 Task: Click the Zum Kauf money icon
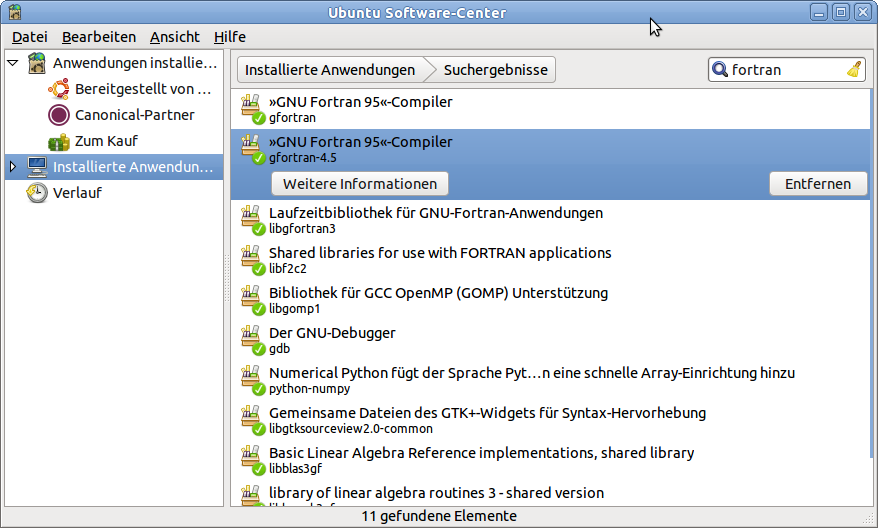[x=59, y=141]
